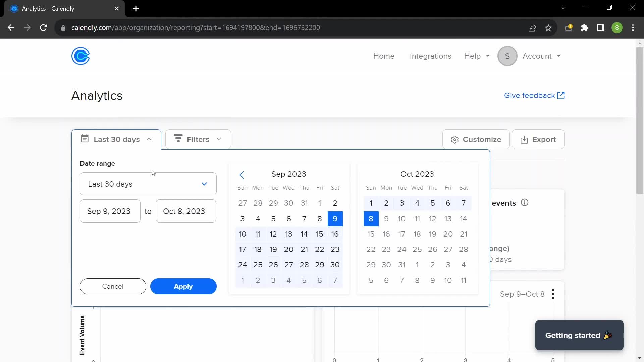Click the Integrations menu item
The width and height of the screenshot is (644, 362).
430,56
